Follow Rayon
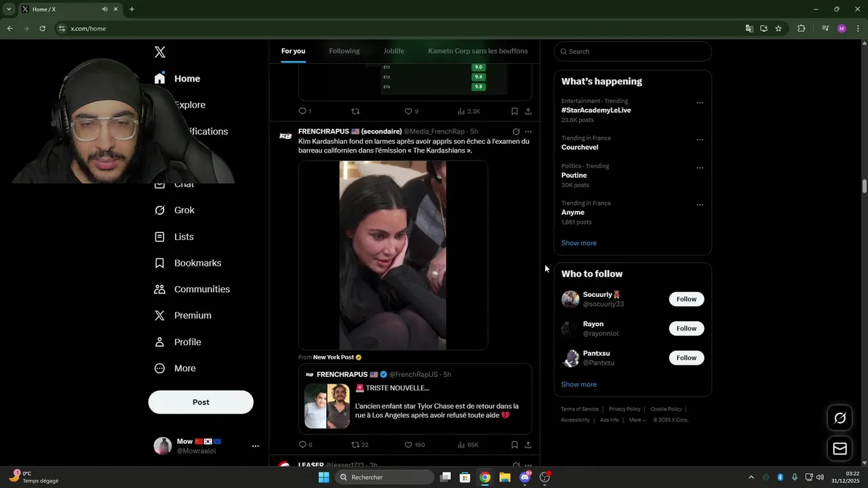868x488 pixels. point(686,328)
